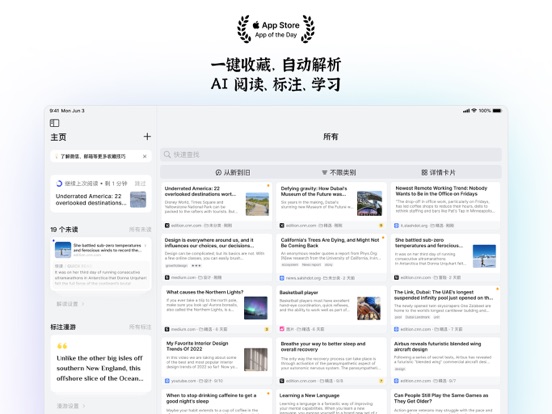
Task: Open the 从新到旧 sort order dropdown
Action: click(x=233, y=172)
